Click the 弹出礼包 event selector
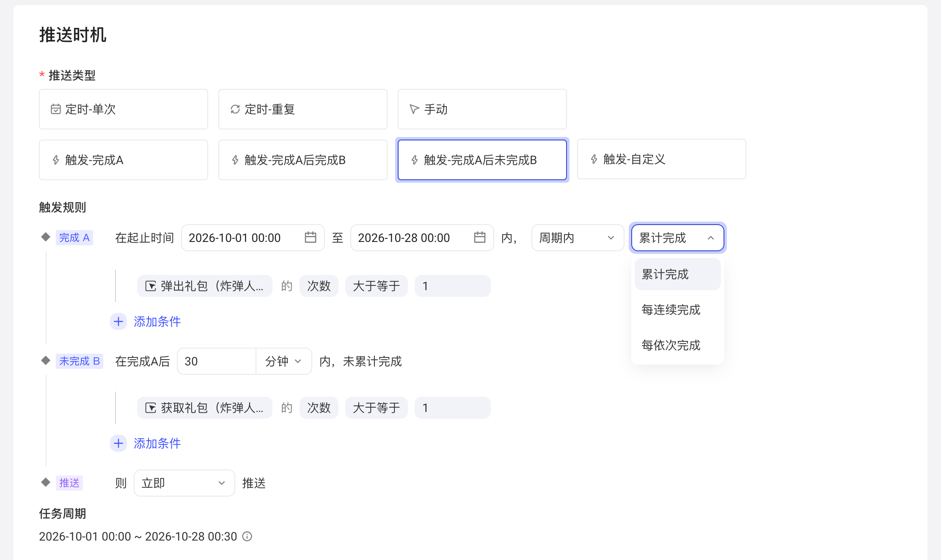 coord(205,286)
